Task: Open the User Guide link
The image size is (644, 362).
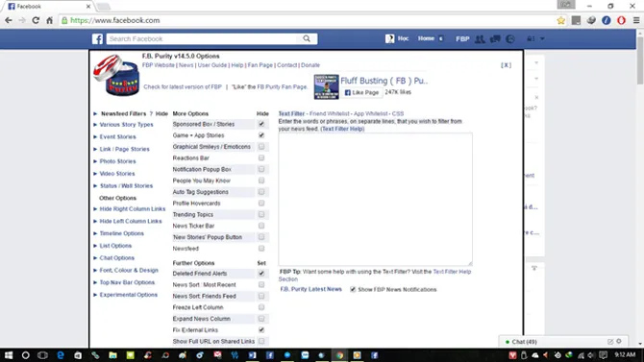Action: click(x=211, y=65)
